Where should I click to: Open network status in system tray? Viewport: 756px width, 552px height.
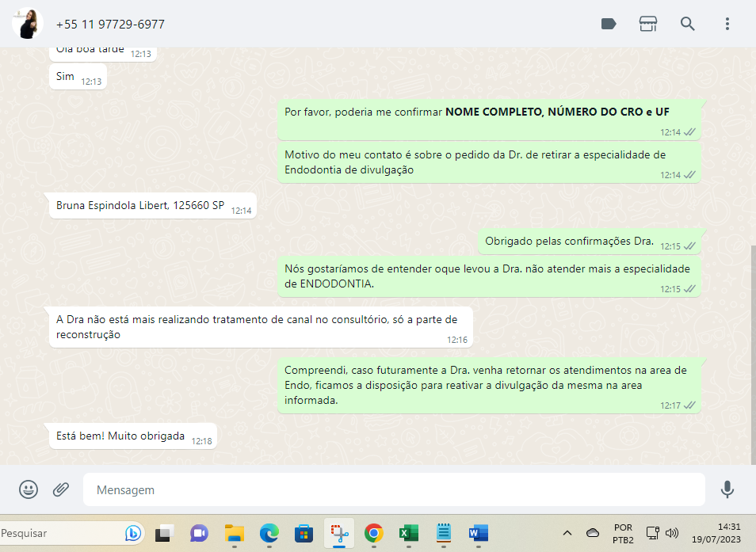pos(652,533)
